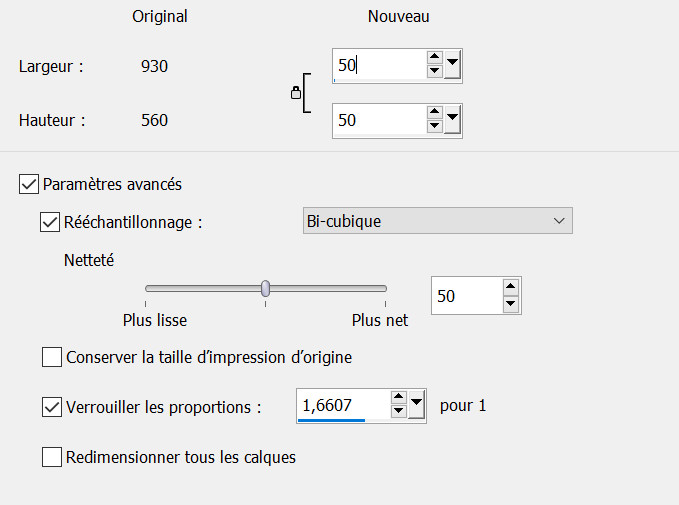The image size is (679, 505).
Task: Click the aspect ratio lock icon
Action: pos(295,93)
